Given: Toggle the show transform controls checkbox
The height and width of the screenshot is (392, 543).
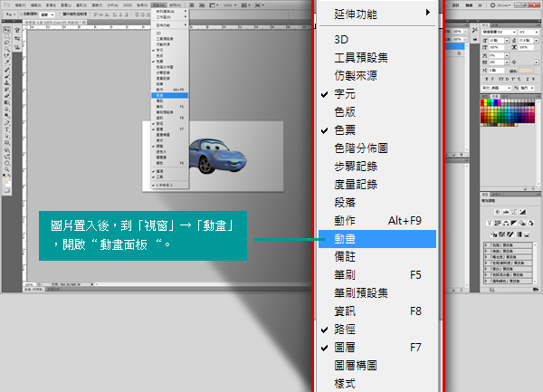Looking at the screenshot, I should click(x=61, y=14).
